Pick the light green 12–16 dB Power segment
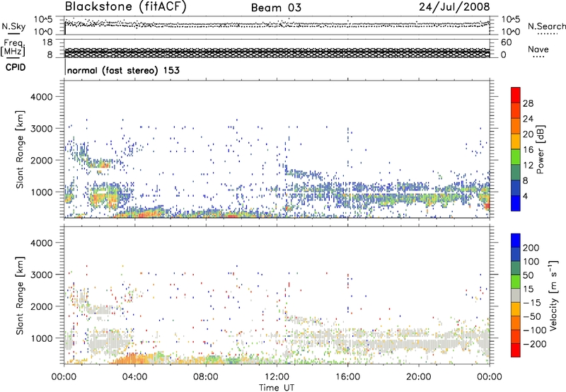Image resolution: width=566 pixels, height=392 pixels. click(x=516, y=156)
